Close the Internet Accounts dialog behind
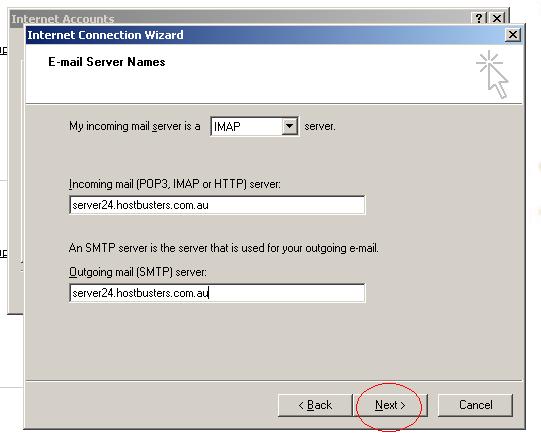This screenshot has height=438, width=541. coord(497,18)
